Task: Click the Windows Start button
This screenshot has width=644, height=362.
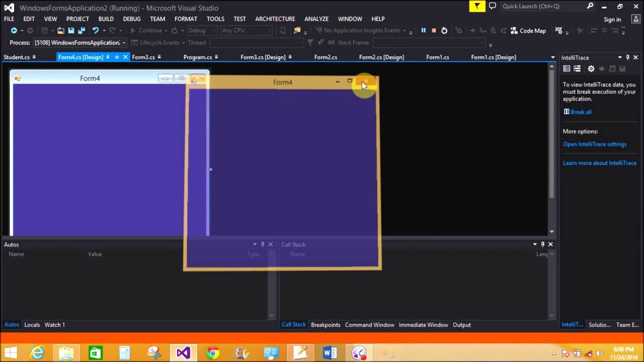Action: click(x=10, y=353)
